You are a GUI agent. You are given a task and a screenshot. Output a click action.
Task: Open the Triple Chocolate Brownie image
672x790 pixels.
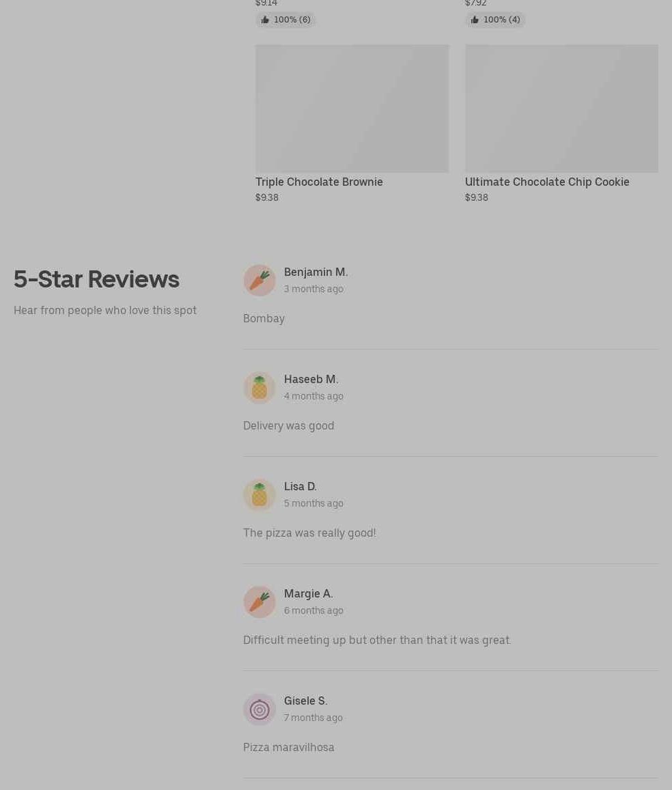point(352,109)
